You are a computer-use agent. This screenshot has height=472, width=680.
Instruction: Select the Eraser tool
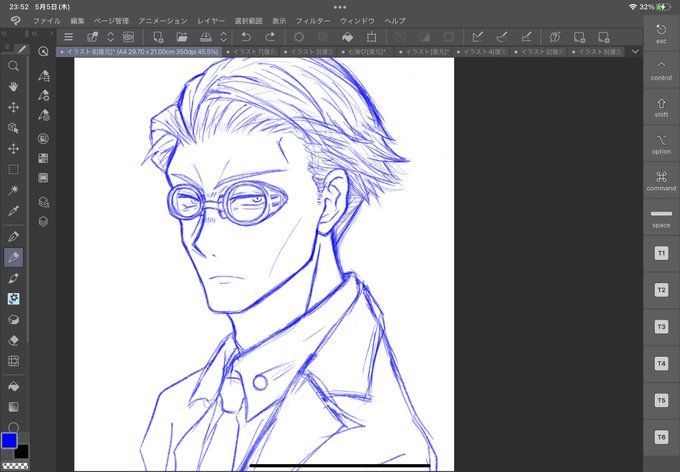pos(13,341)
